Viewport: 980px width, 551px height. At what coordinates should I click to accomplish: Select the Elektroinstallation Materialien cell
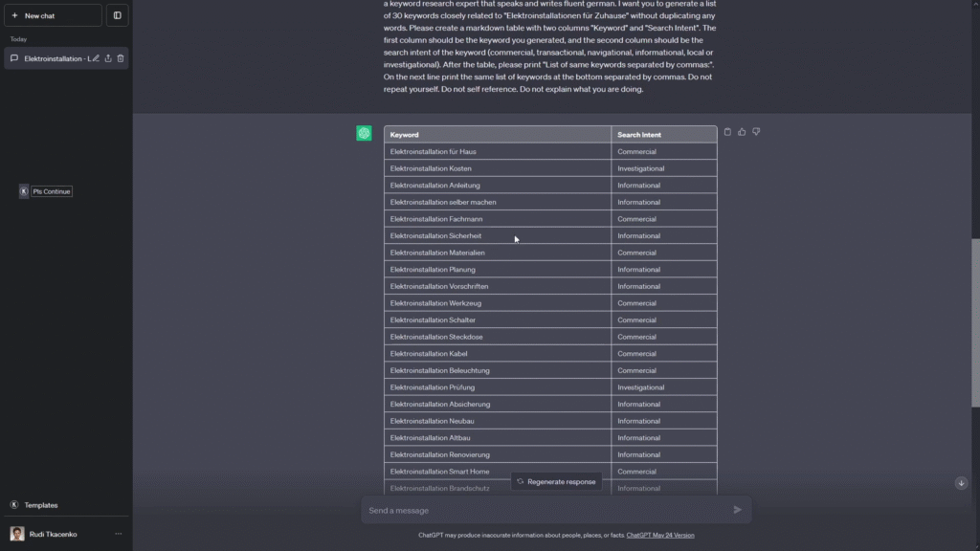498,253
